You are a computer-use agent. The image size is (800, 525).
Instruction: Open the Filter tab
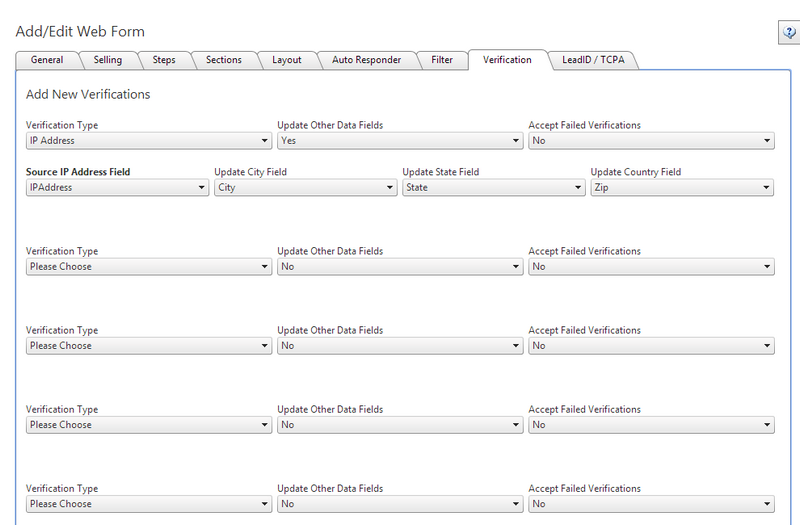(442, 60)
